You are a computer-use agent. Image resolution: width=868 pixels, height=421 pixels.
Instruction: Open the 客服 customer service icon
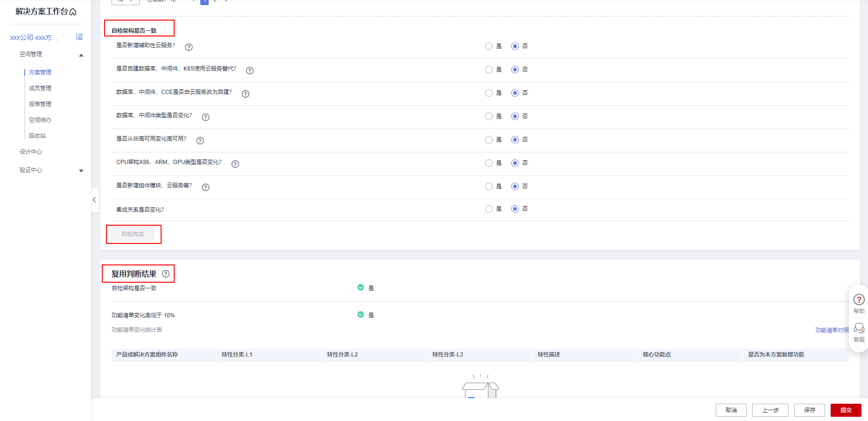pos(859,328)
